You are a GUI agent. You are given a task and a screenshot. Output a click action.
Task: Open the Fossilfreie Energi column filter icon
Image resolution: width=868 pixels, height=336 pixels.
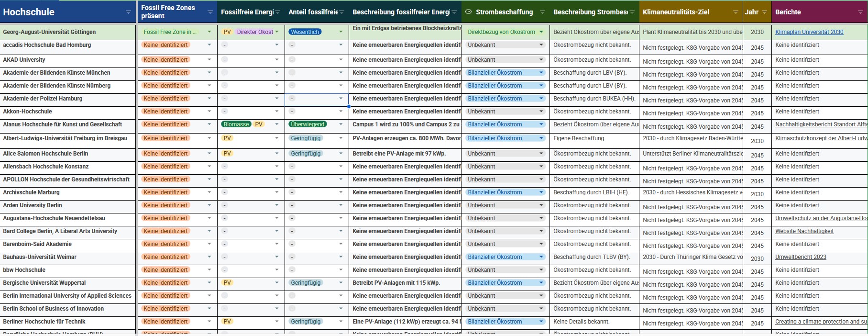(x=277, y=12)
